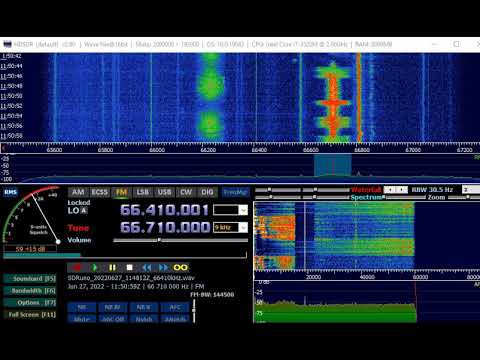Increase RBW with right stepper arrow
The width and height of the screenshot is (480, 360).
click(402, 190)
